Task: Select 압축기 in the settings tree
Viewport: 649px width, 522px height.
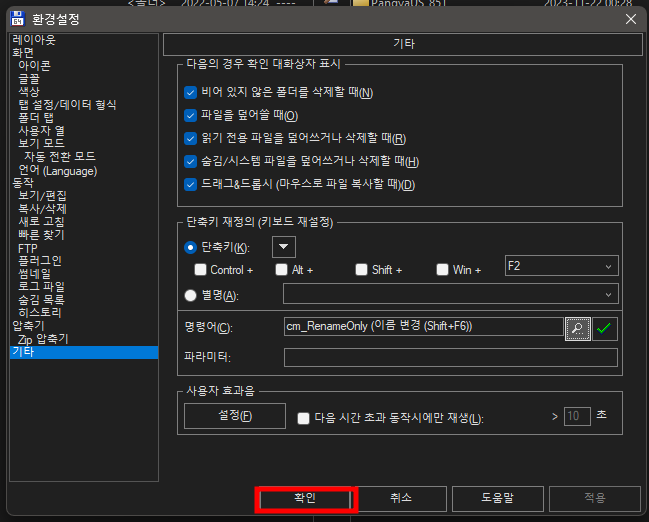Action: tap(28, 326)
